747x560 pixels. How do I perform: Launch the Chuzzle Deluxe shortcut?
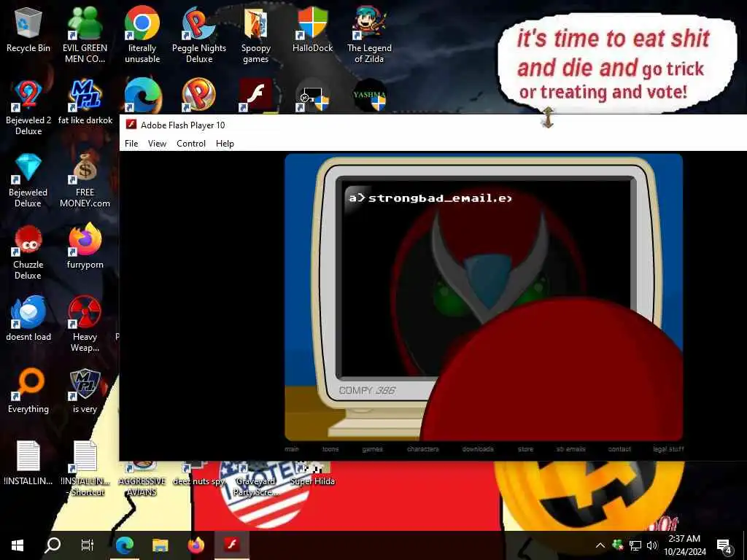coord(28,252)
